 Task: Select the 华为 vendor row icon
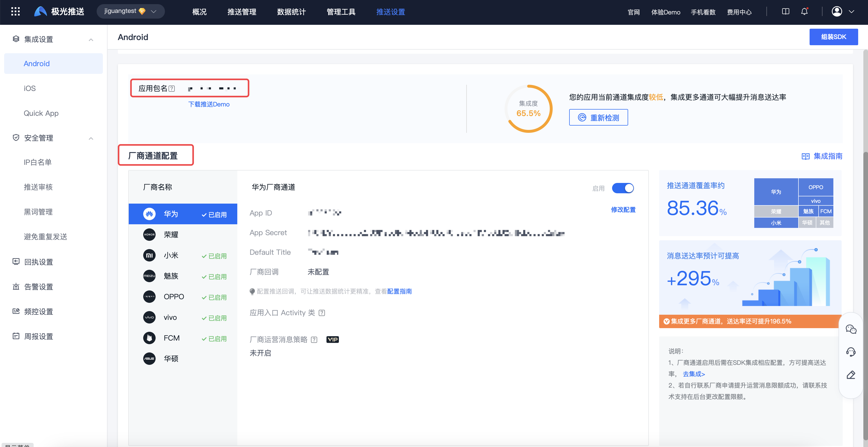149,214
